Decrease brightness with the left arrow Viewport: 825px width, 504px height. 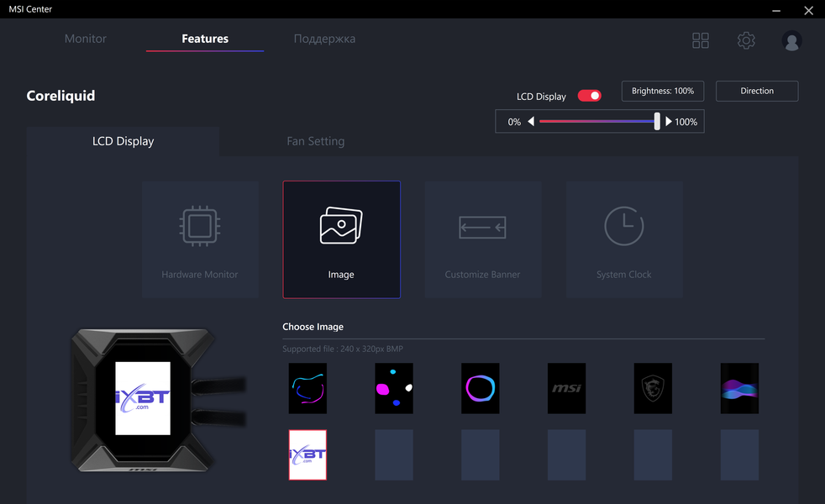[531, 122]
